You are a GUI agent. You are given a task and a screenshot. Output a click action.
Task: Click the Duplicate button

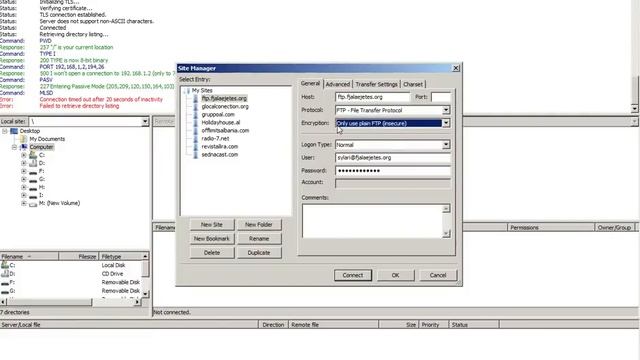pos(259,253)
